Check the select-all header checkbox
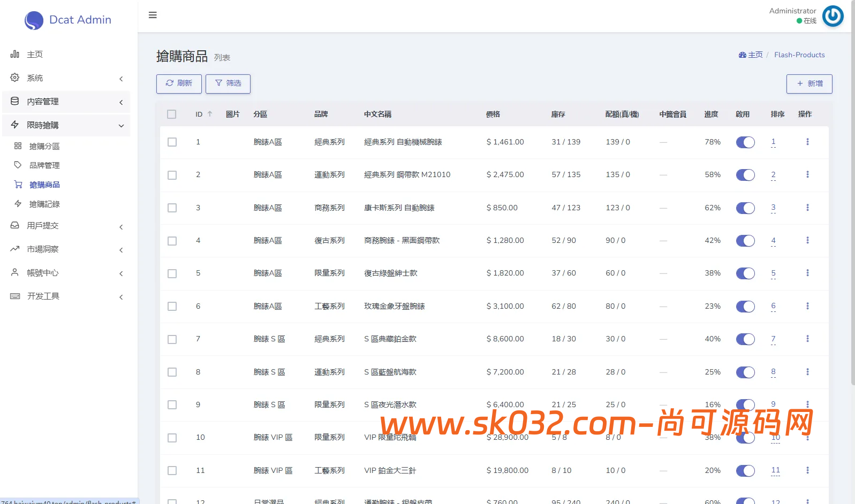This screenshot has width=855, height=504. click(x=171, y=114)
